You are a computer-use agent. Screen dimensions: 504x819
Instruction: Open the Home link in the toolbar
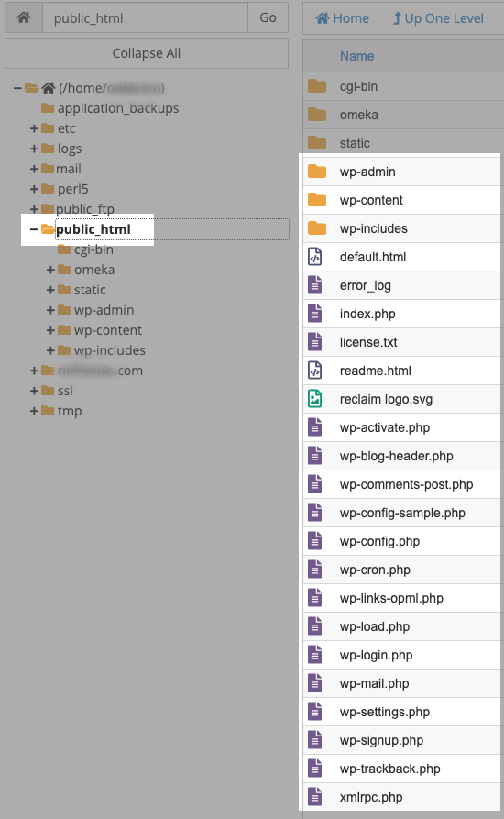click(342, 18)
